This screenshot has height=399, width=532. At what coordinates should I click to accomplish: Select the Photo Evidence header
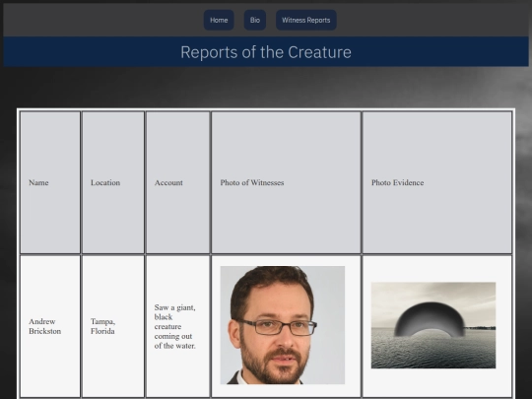click(437, 182)
